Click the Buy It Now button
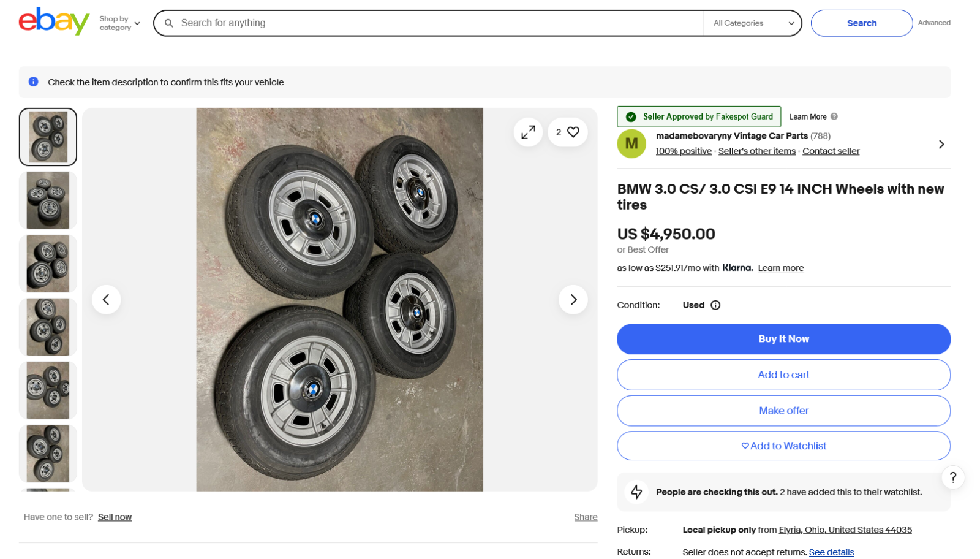 click(783, 339)
